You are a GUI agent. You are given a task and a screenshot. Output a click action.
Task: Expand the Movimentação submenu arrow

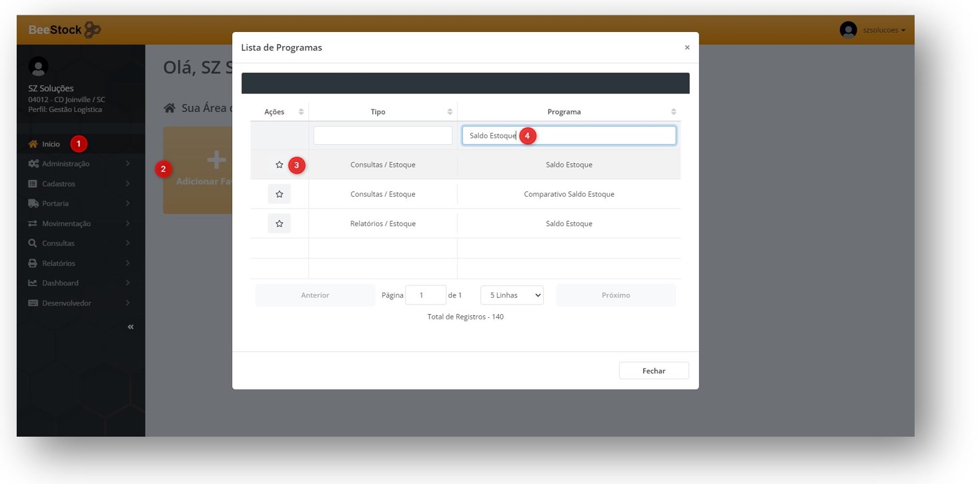[x=127, y=223]
